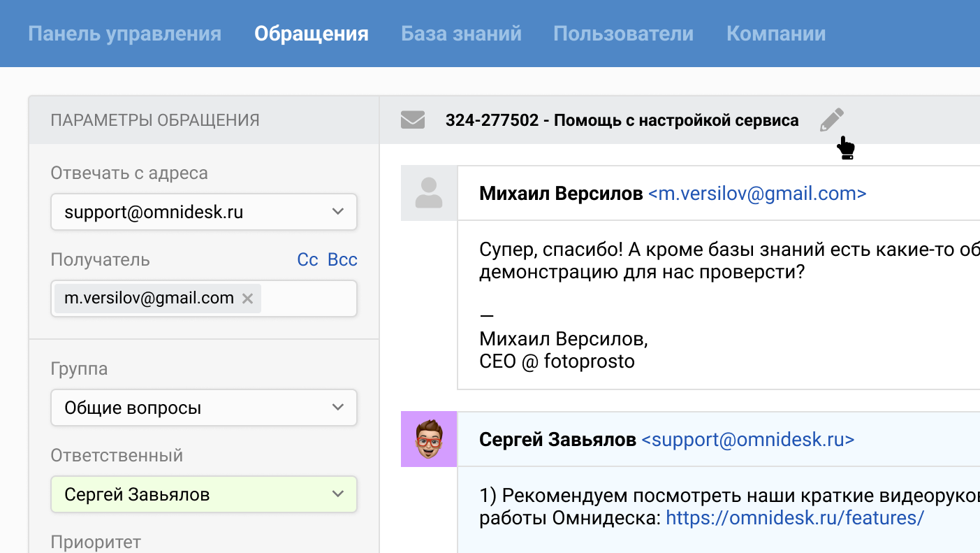Remove m.versilov@gmail.com recipient with the x icon
980x553 pixels.
click(x=247, y=298)
